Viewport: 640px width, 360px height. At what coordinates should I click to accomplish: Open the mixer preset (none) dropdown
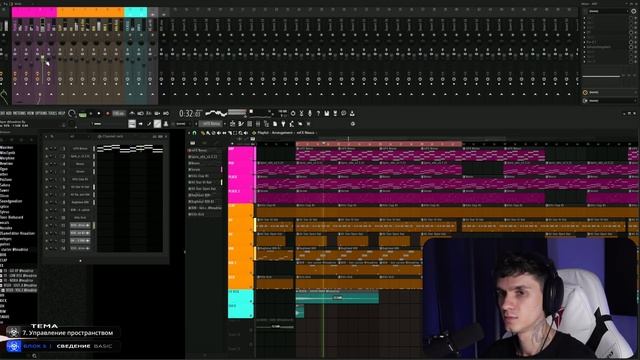pyautogui.click(x=607, y=11)
